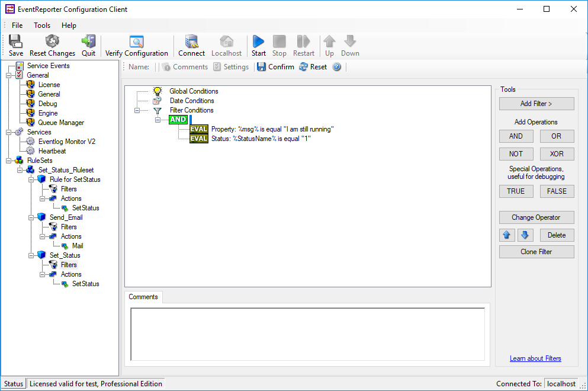
Task: Add an XOR operation
Action: pyautogui.click(x=557, y=154)
